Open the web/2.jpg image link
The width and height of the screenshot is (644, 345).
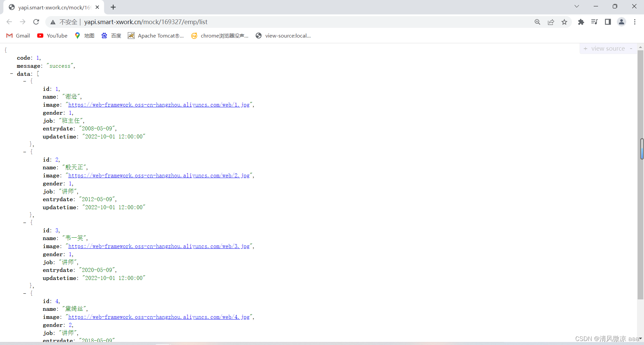click(159, 176)
